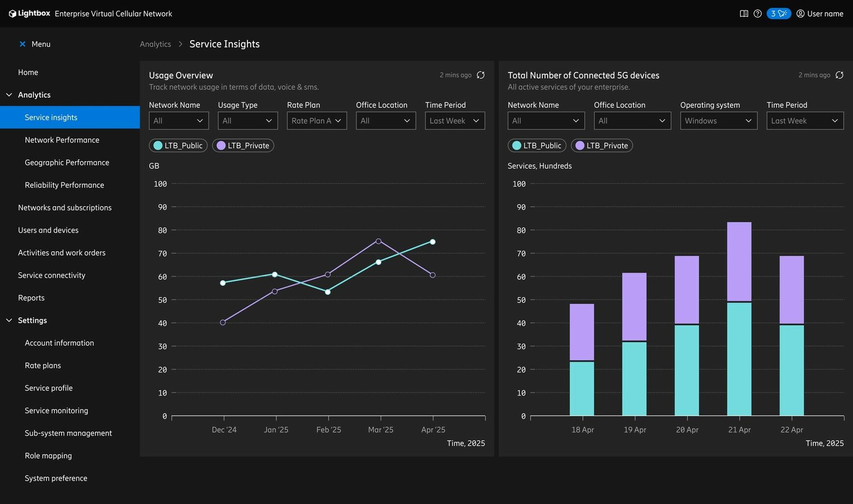Screen dimensions: 853x504
Task: Open the Rate Plan dropdown
Action: coord(317,121)
